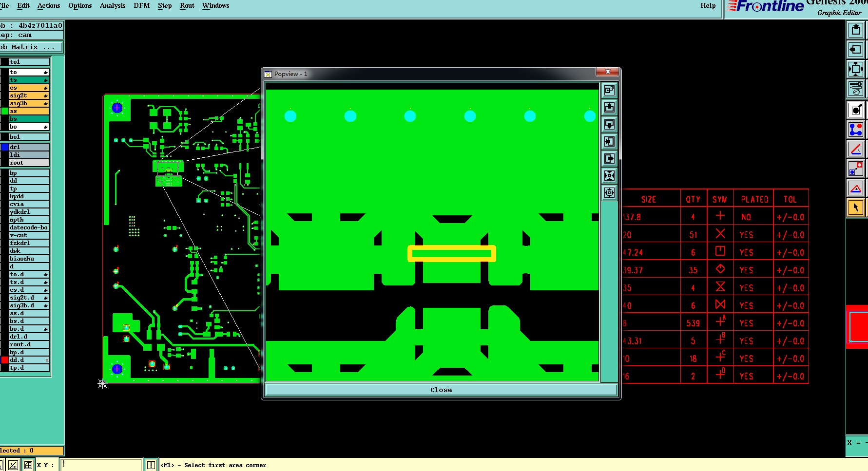Click the yellow highlighted rectangle in Popview
The height and width of the screenshot is (471, 868).
pos(452,254)
